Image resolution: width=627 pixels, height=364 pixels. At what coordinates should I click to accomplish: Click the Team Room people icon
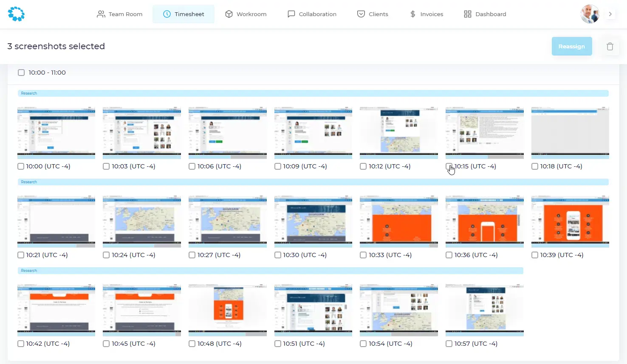(x=101, y=14)
